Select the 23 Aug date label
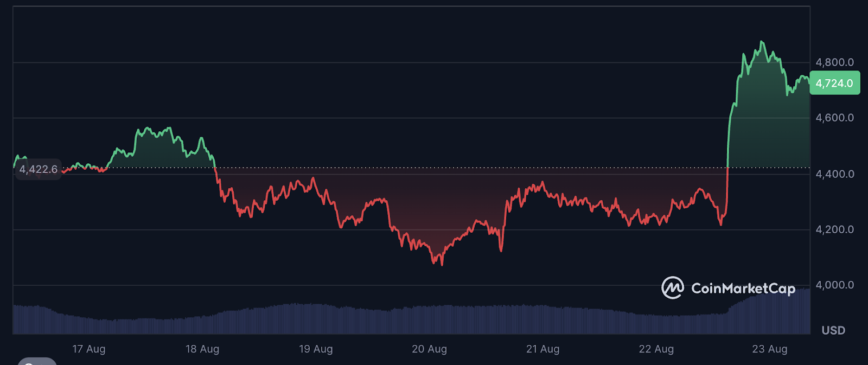The width and height of the screenshot is (868, 365). (769, 349)
